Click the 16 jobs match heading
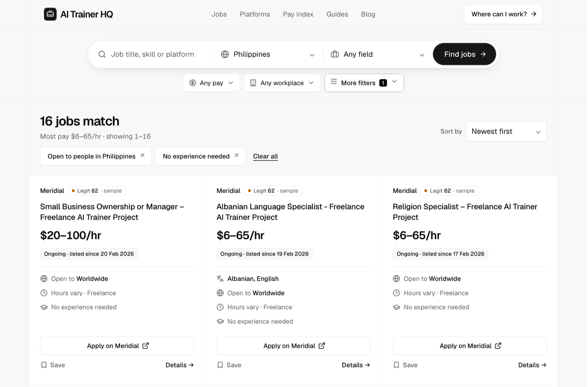This screenshot has height=387, width=588. [80, 121]
